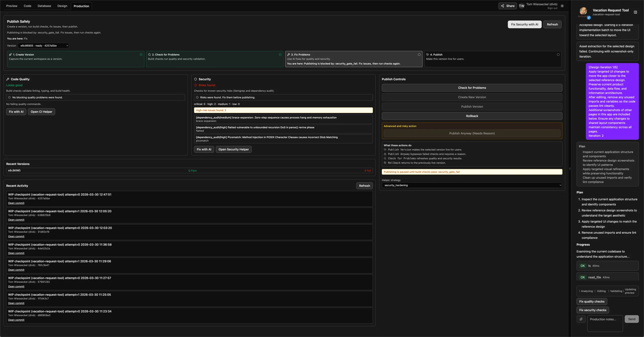Viewport: 644px width, 337px height.
Task: Click the attachment paperclip icon
Action: click(x=581, y=319)
